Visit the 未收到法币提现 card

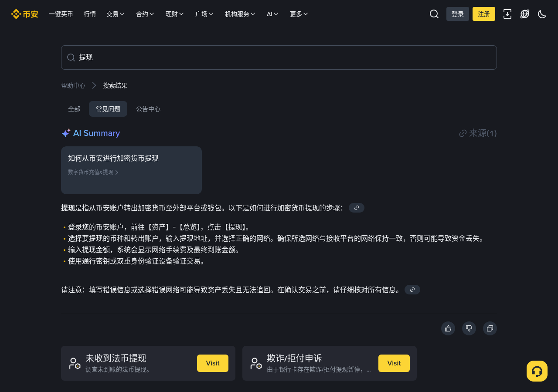213,363
